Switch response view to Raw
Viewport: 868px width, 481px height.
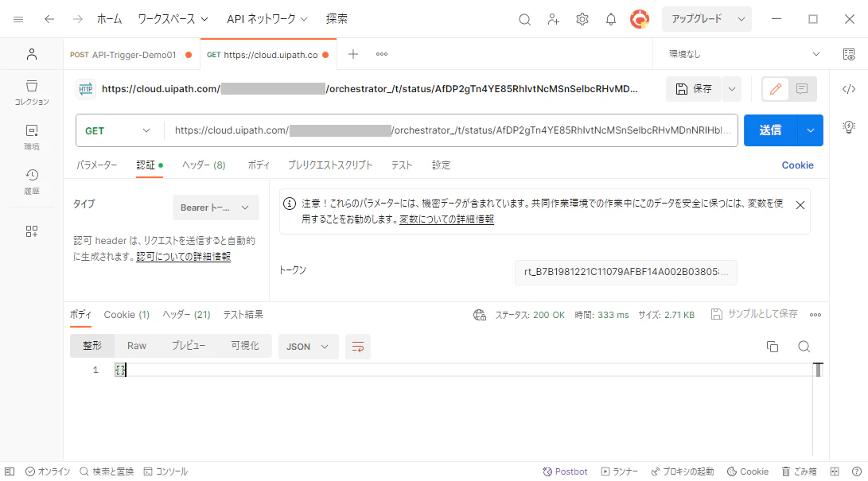tap(137, 346)
